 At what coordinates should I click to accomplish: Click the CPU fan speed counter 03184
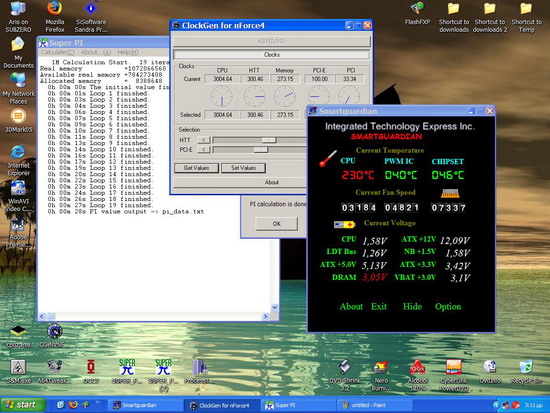(358, 208)
